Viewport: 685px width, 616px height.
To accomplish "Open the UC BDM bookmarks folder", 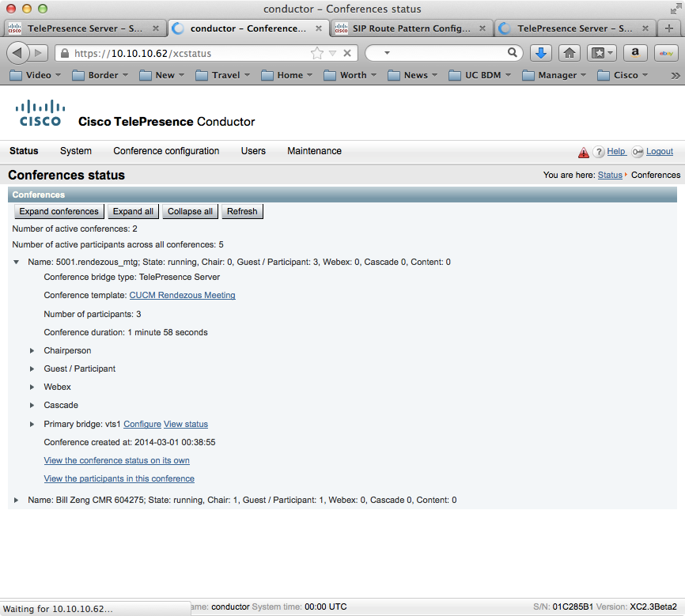I will [x=479, y=75].
